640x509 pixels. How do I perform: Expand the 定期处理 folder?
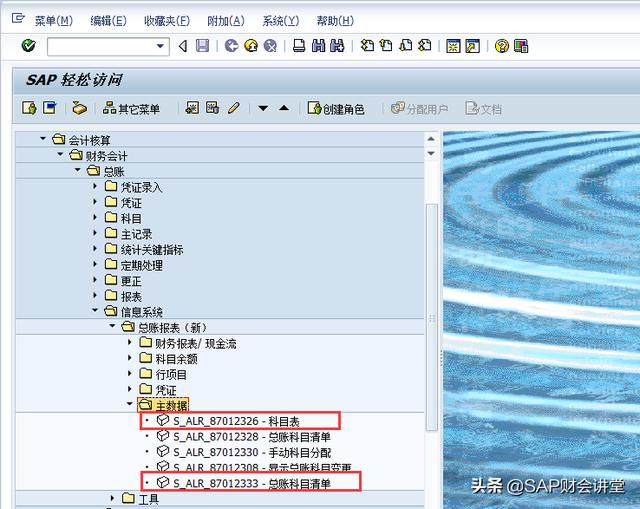pyautogui.click(x=95, y=264)
